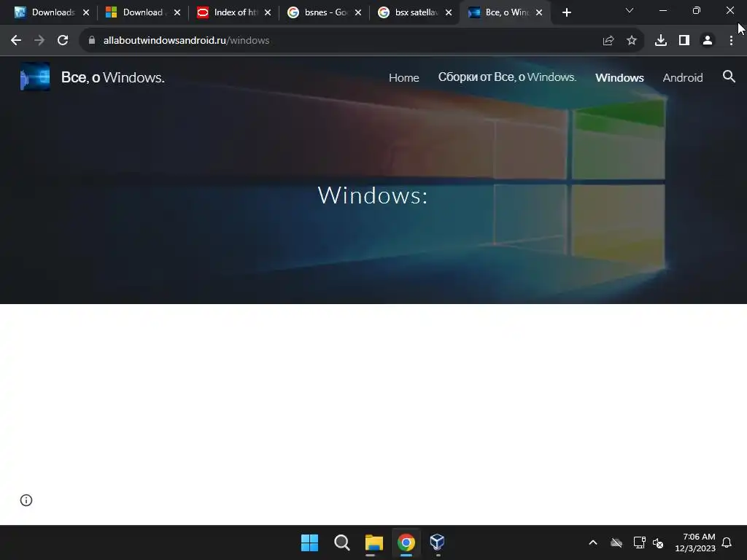Toggle Chrome side panel
This screenshot has width=747, height=560.
pyautogui.click(x=684, y=41)
